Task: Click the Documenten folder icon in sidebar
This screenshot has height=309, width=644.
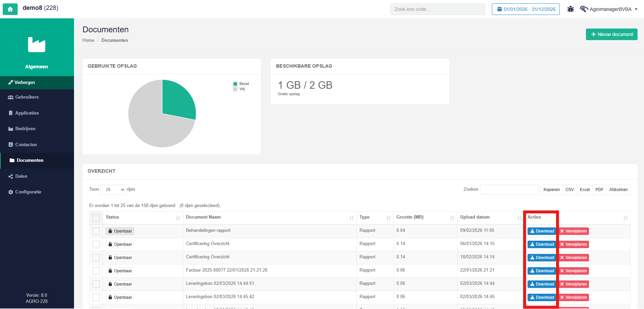Action: coord(12,160)
